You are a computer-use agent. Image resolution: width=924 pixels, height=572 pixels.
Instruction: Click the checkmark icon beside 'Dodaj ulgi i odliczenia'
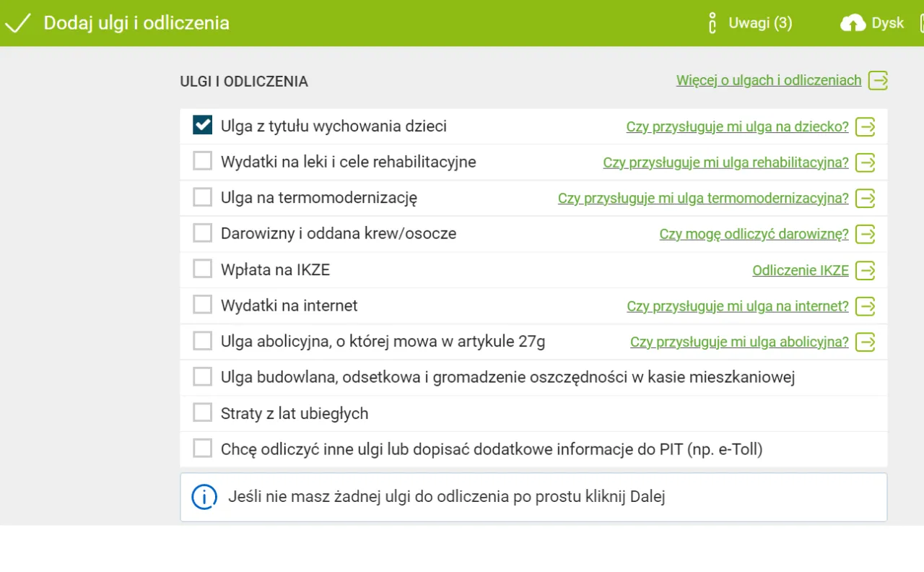pyautogui.click(x=18, y=22)
